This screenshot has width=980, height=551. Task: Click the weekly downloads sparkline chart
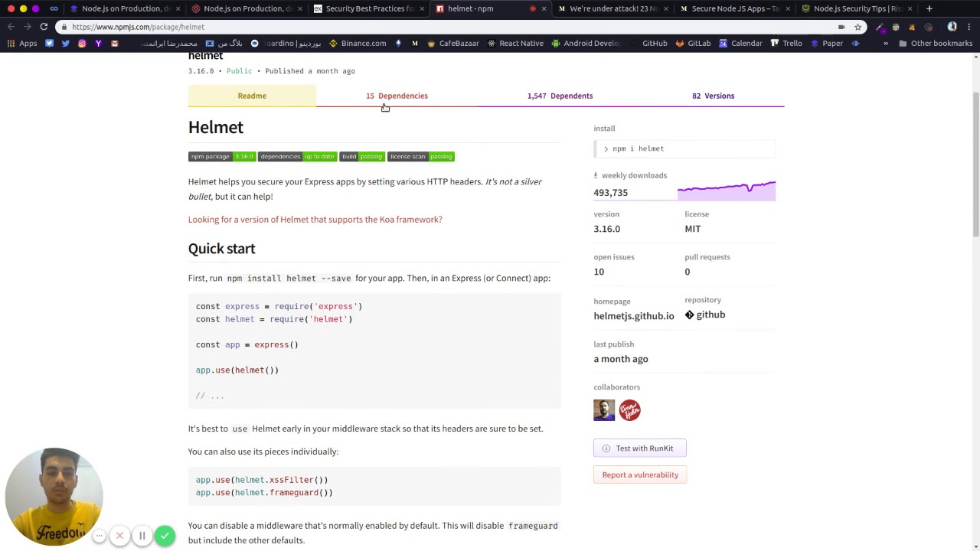coord(727,191)
